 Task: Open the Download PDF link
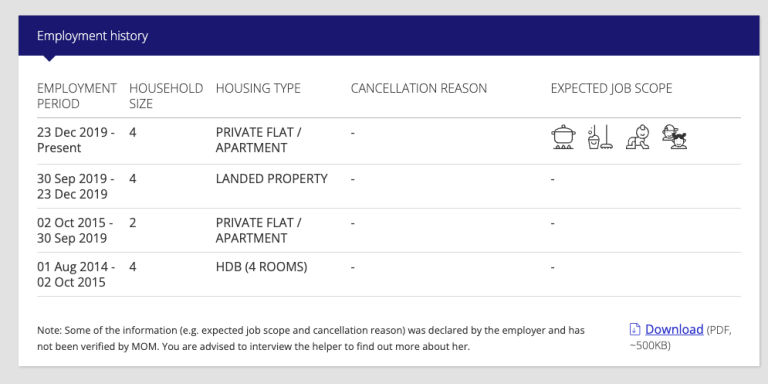point(674,329)
